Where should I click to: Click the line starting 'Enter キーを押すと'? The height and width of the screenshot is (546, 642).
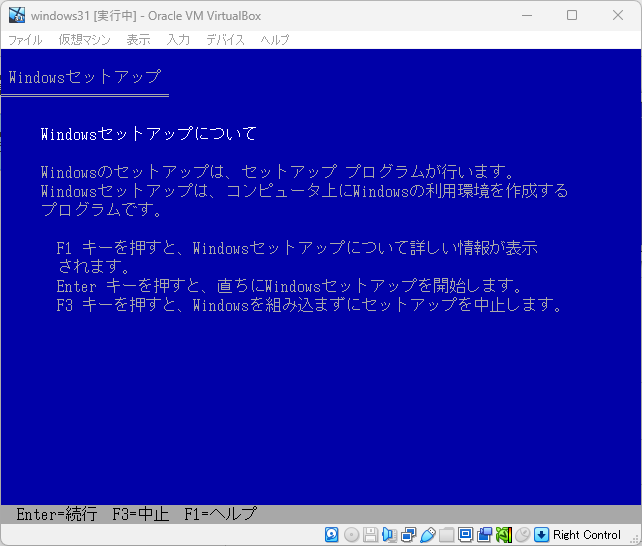click(289, 286)
